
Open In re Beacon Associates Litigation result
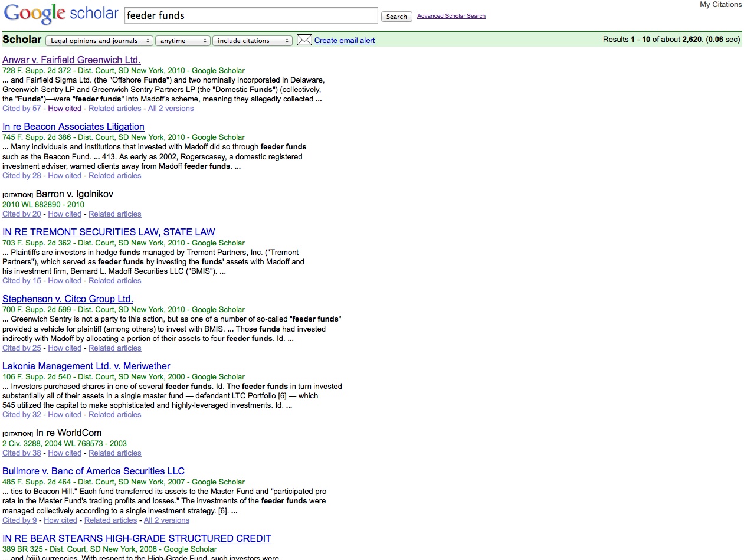click(73, 127)
